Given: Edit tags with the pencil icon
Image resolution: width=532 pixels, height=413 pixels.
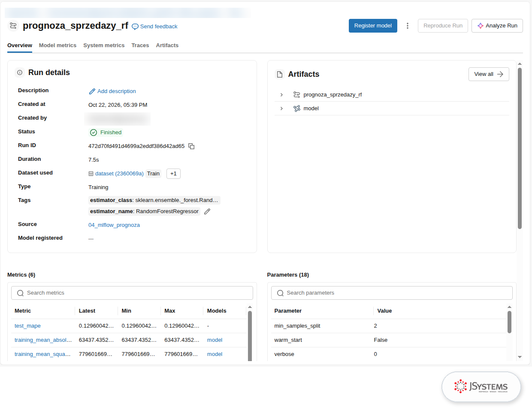Looking at the screenshot, I should click(207, 211).
